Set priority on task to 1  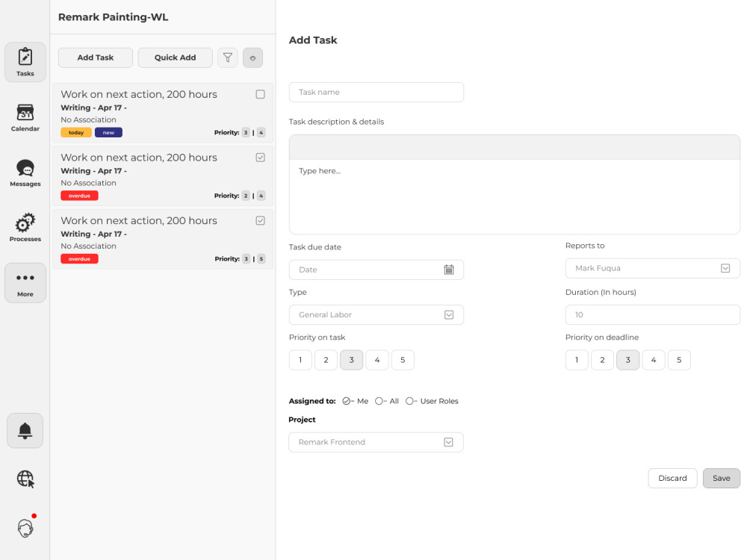(x=300, y=360)
